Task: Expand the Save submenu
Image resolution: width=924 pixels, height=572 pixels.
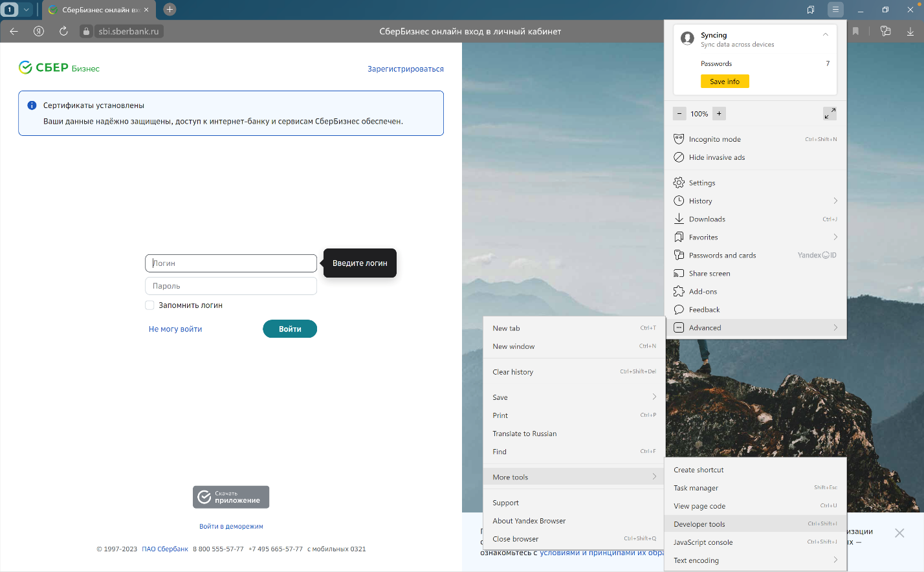Action: [574, 397]
